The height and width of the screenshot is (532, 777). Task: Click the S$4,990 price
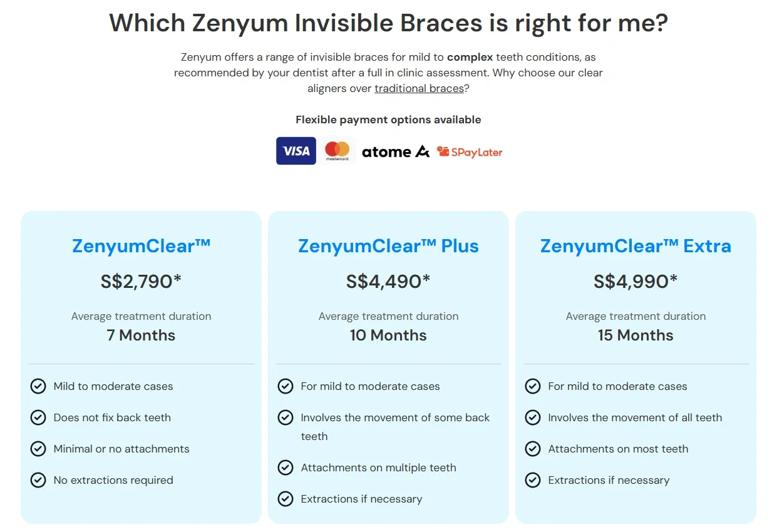[x=635, y=282]
